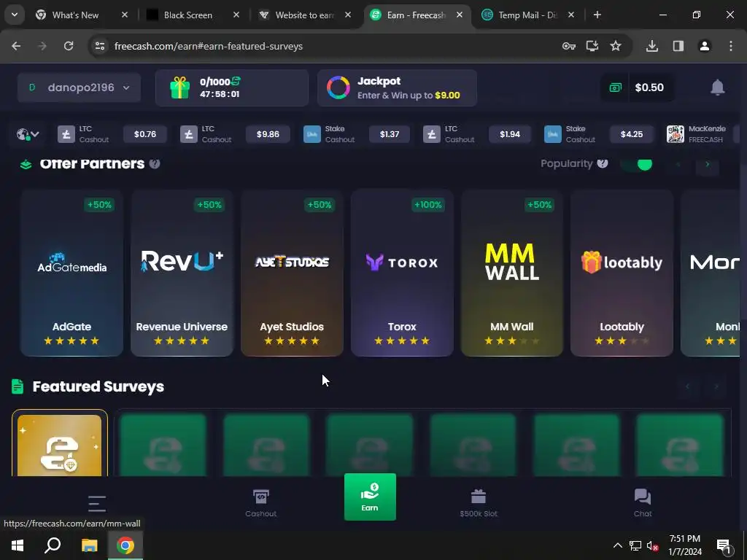Show hidden system tray icons
The width and height of the screenshot is (747, 560).
[617, 545]
